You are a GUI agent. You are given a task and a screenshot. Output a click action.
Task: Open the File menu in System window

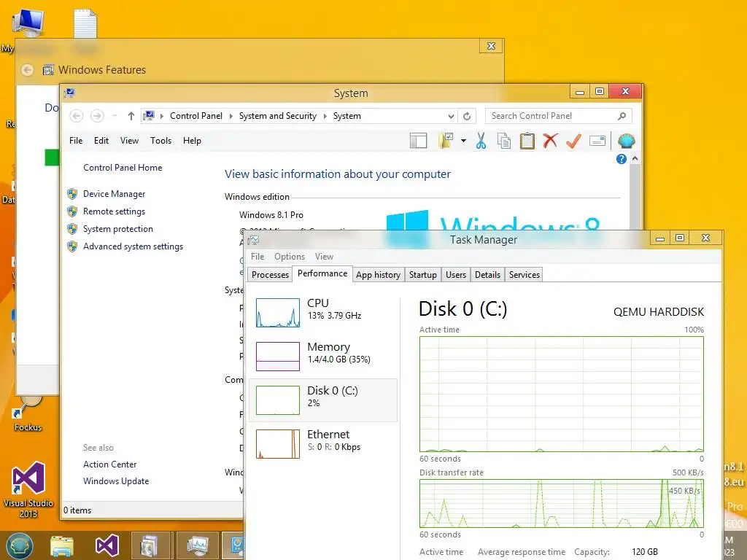pos(76,141)
